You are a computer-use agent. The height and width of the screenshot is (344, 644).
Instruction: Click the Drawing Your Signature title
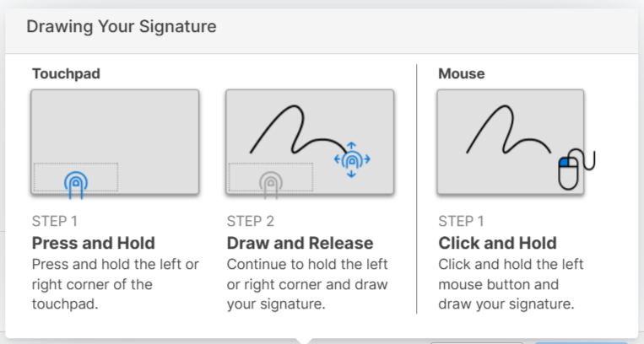click(122, 27)
